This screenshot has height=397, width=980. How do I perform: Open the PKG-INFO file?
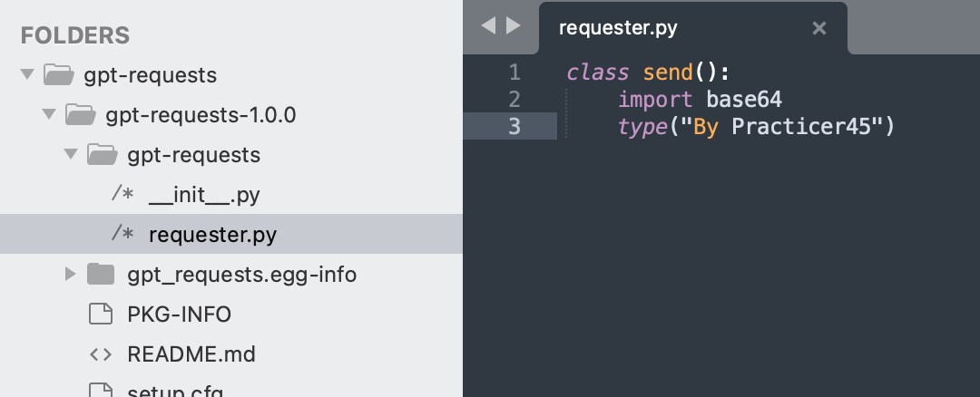[x=179, y=315]
